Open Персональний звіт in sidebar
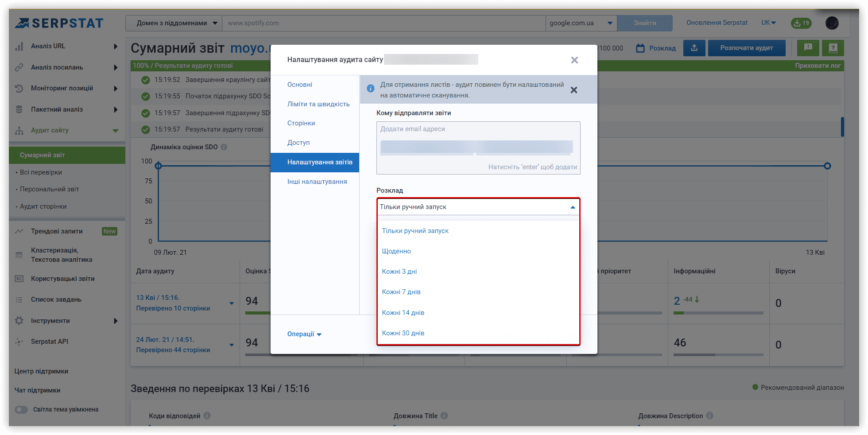The height and width of the screenshot is (435, 868). click(49, 189)
